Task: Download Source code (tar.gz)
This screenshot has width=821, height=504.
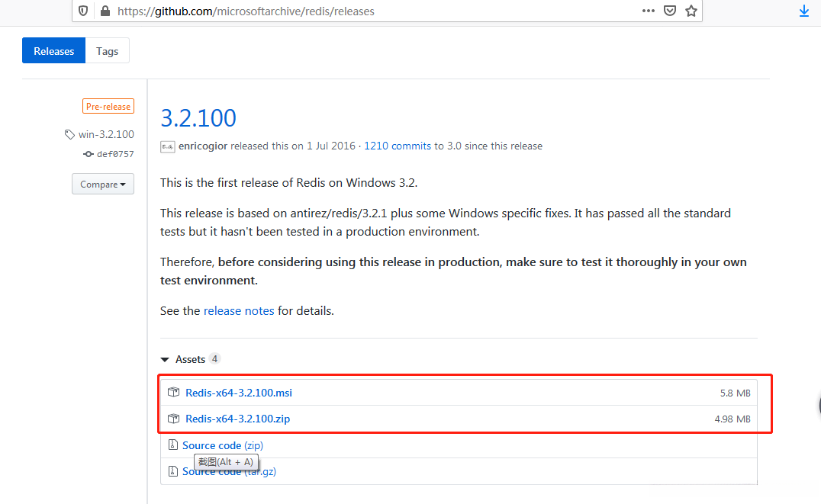Action: [x=229, y=471]
